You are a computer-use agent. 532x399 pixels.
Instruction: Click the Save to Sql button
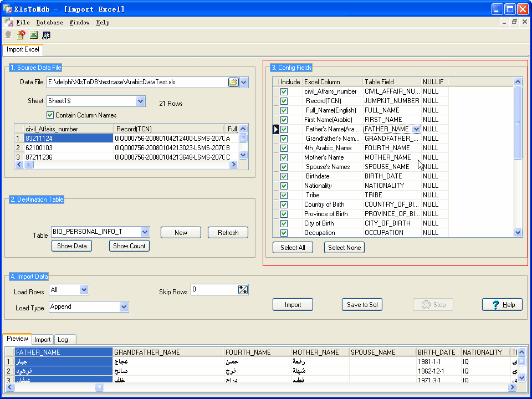click(362, 305)
